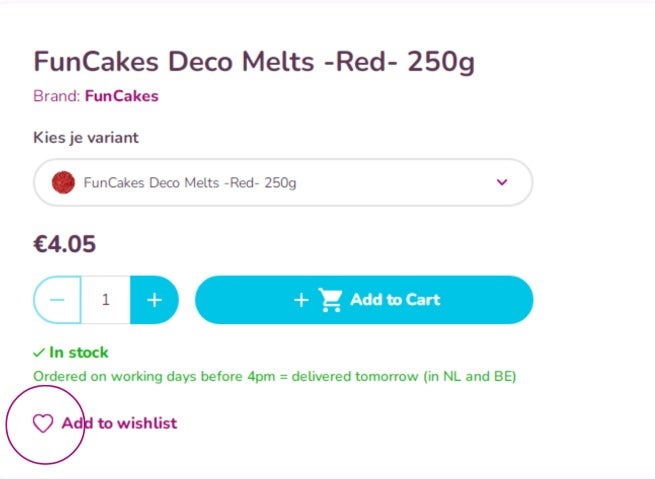Click the delivered tomorrow shipping notice
This screenshot has height=479, width=655.
tap(274, 376)
